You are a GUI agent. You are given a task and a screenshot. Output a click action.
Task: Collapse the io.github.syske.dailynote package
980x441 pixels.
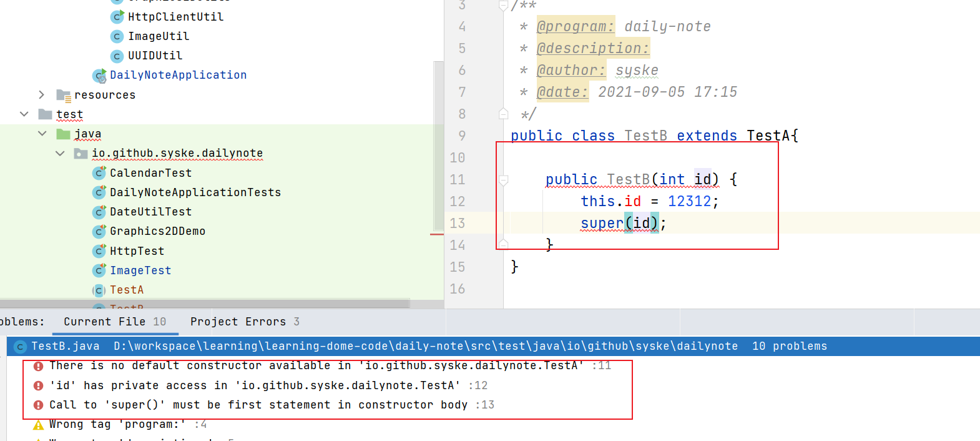(x=60, y=153)
